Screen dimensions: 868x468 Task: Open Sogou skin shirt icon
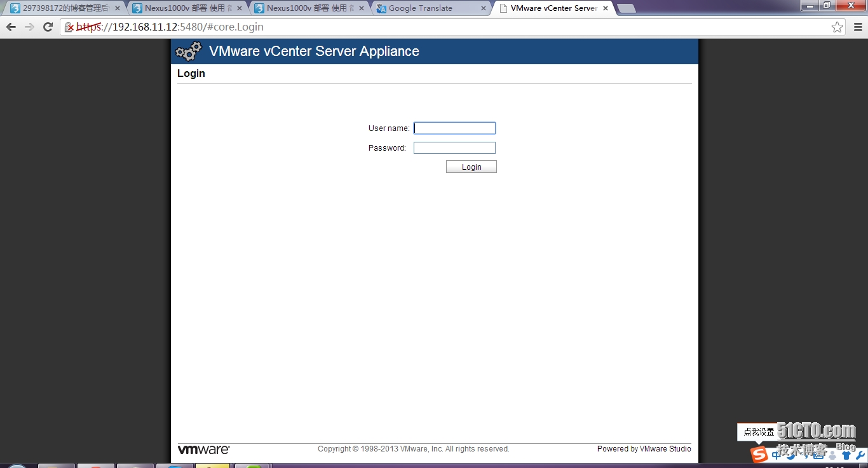click(846, 455)
